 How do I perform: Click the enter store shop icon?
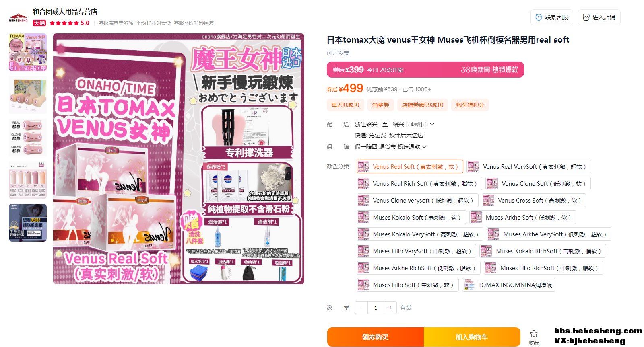586,17
